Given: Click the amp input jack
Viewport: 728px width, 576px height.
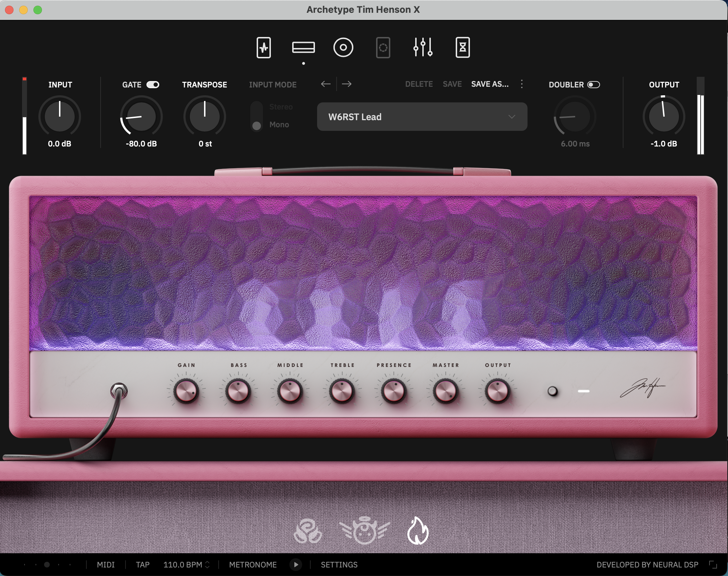Looking at the screenshot, I should click(119, 391).
